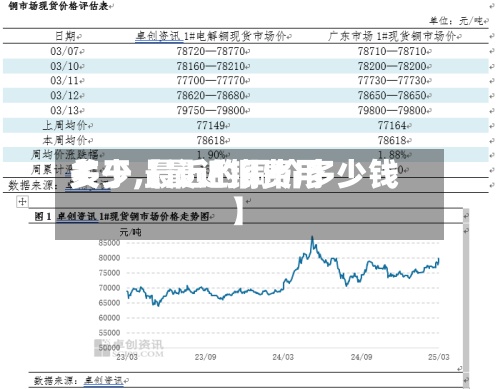Click the price cell 78160—78210
This screenshot has width=500, height=389.
click(211, 66)
